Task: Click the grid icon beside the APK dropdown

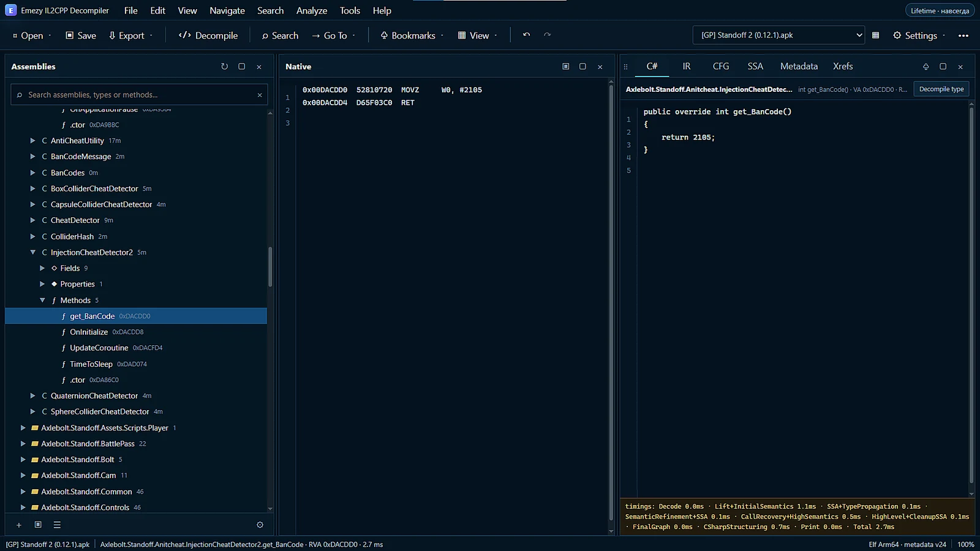Action: [876, 36]
